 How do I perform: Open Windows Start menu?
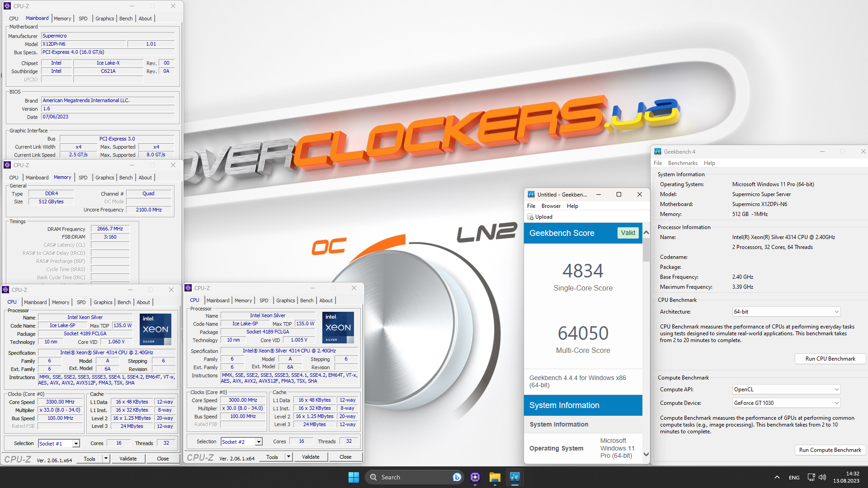click(x=354, y=477)
